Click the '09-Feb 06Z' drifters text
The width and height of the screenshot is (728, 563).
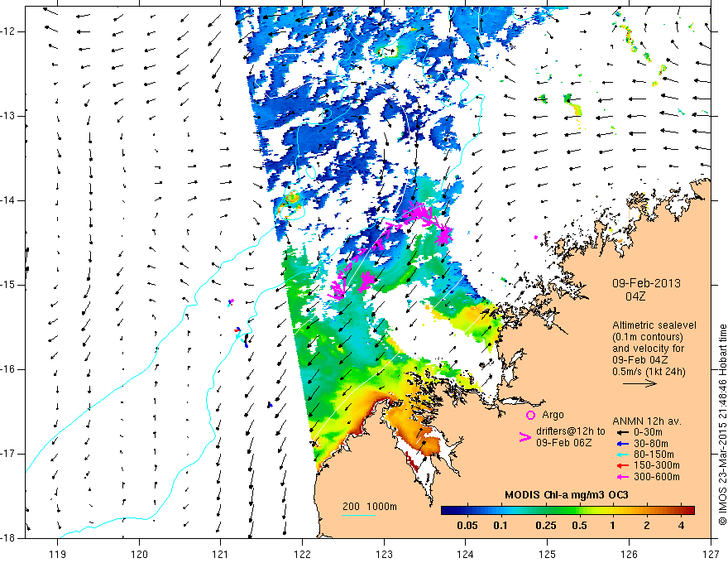coord(564,443)
